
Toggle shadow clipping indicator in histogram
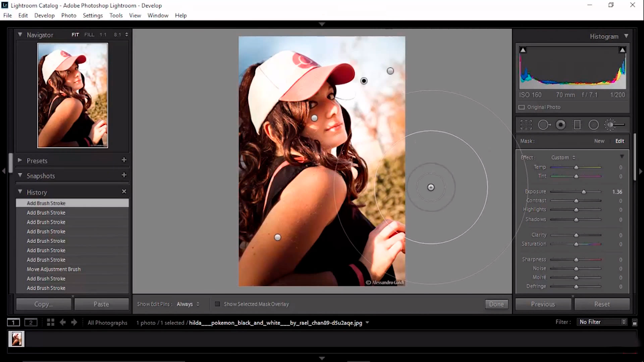coord(523,50)
